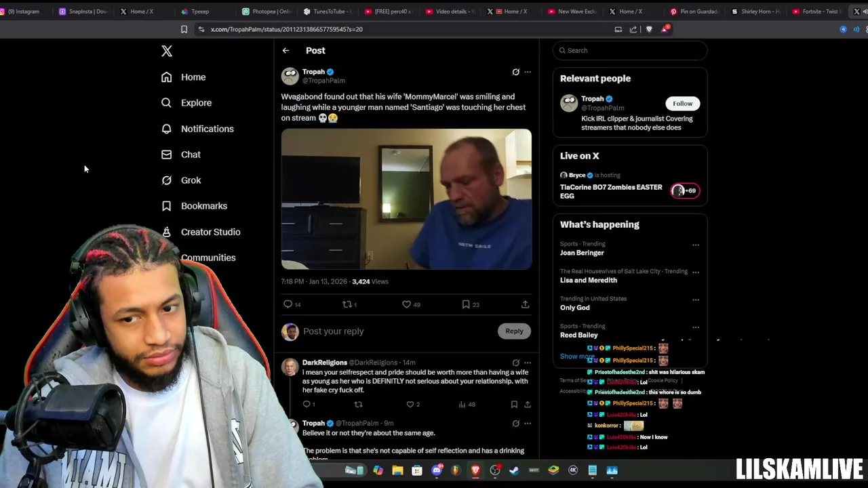This screenshot has width=868, height=488.
Task: Repost the DarkReligions comment
Action: 358,405
